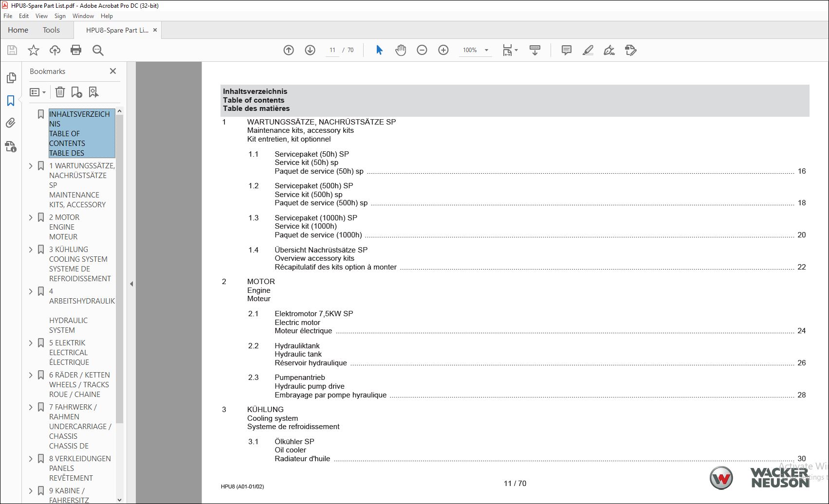The image size is (829, 504).
Task: Collapse the navigation pane with arrow
Action: click(131, 284)
